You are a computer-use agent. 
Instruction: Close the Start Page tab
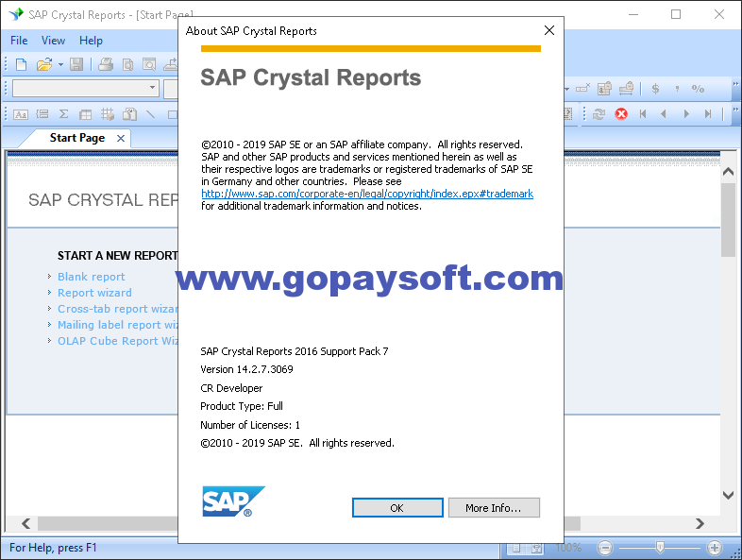(x=121, y=138)
